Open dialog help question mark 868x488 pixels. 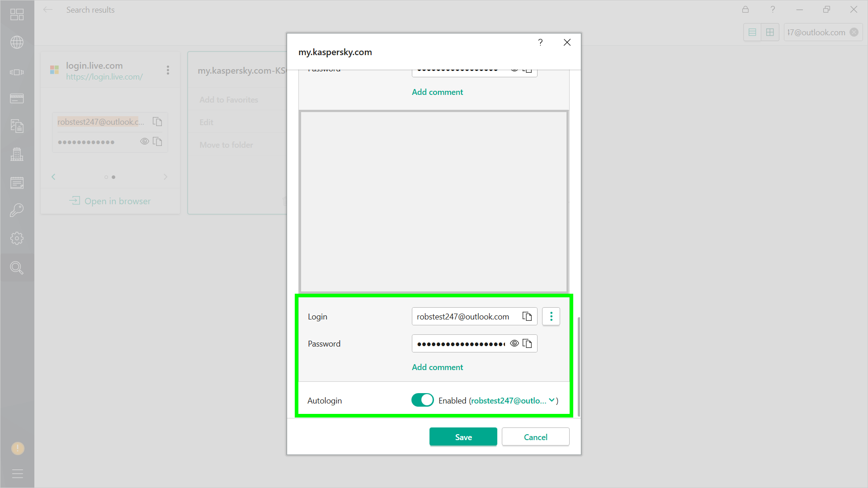point(540,42)
